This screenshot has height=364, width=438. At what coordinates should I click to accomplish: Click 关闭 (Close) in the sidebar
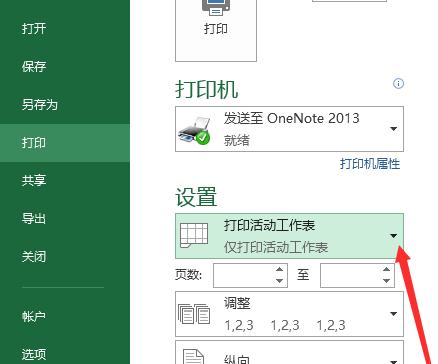point(34,257)
